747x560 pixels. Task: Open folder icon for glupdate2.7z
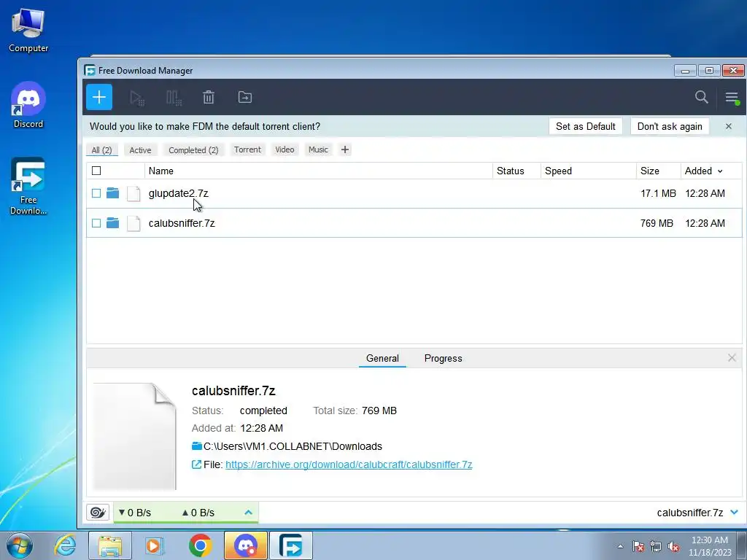pyautogui.click(x=112, y=192)
